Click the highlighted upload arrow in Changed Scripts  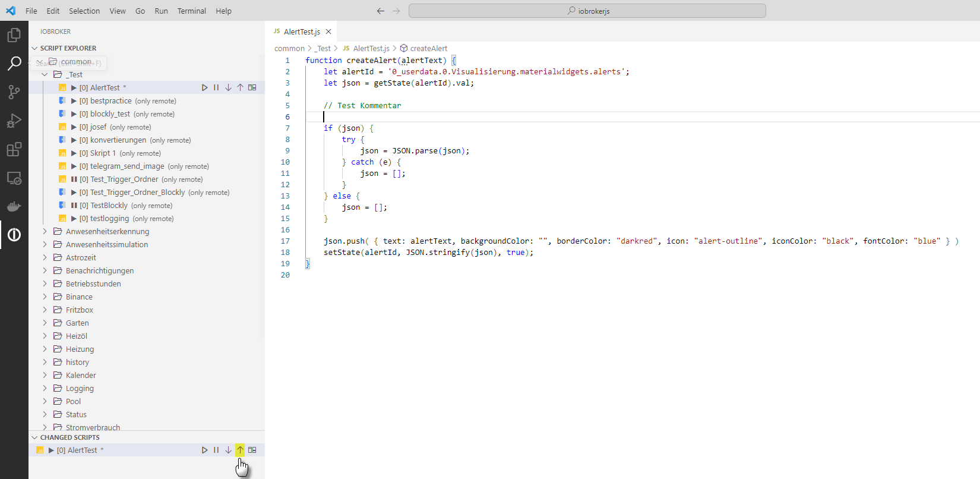240,450
